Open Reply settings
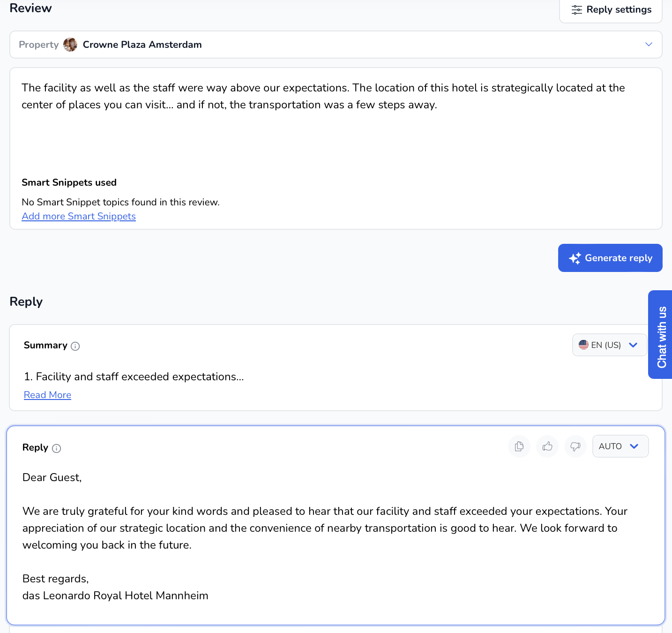 pyautogui.click(x=611, y=10)
